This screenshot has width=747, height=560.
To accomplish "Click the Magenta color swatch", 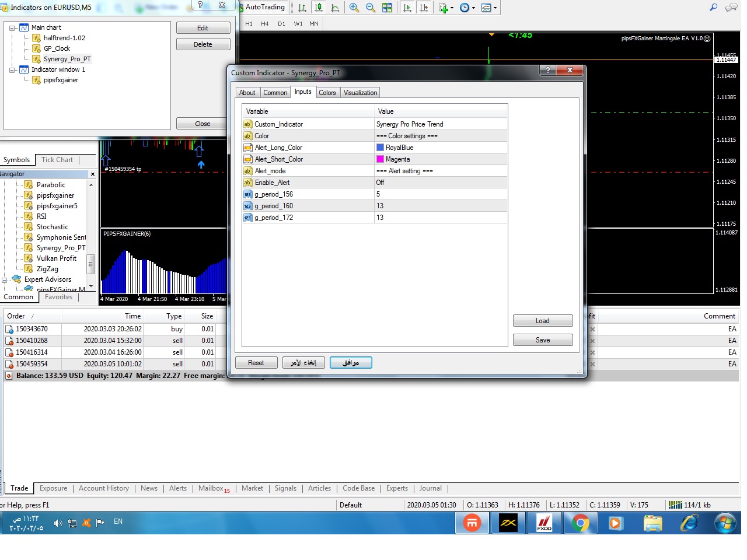I will (380, 159).
